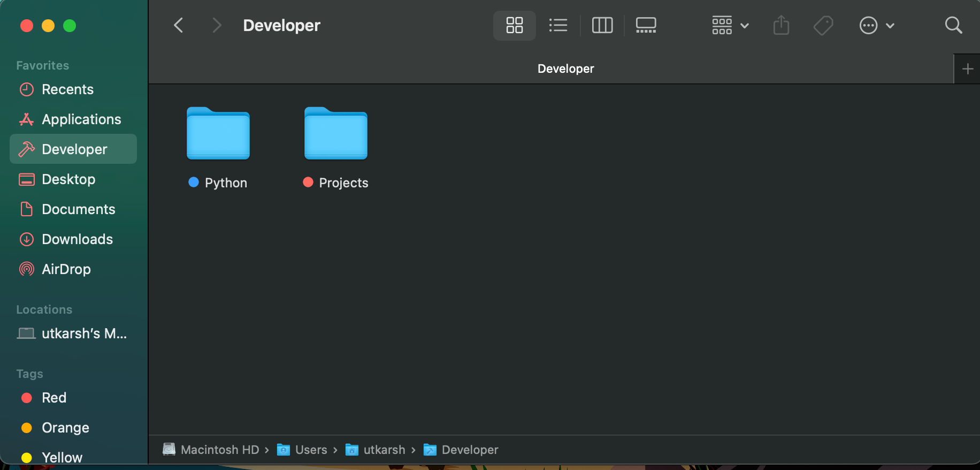Click the red close window button

click(27, 26)
